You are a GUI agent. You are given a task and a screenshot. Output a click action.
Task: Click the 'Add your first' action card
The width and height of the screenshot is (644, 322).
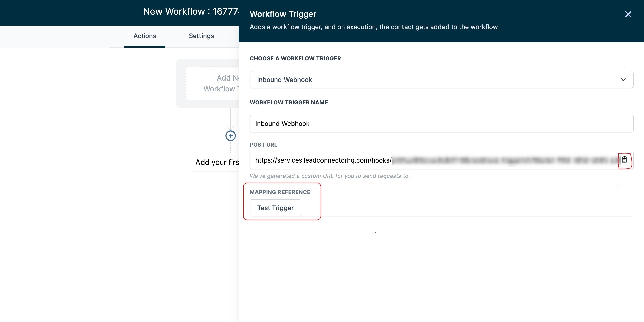pyautogui.click(x=217, y=162)
